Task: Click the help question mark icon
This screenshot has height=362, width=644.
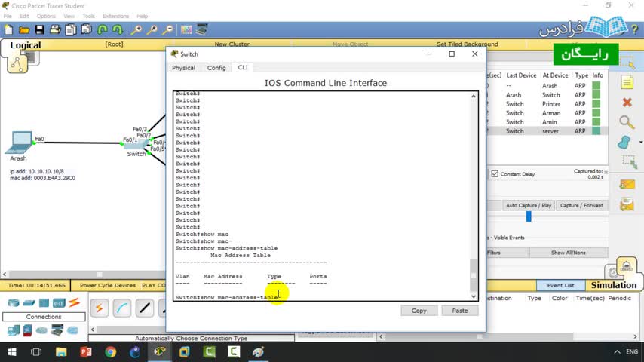Action: (634, 29)
